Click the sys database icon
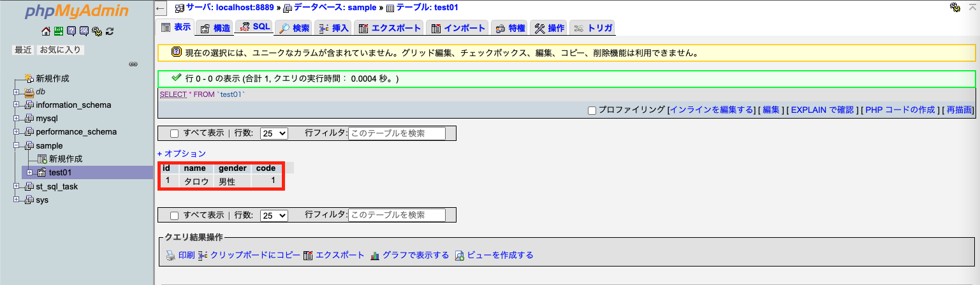Screen dimensions: 980x285 29,200
